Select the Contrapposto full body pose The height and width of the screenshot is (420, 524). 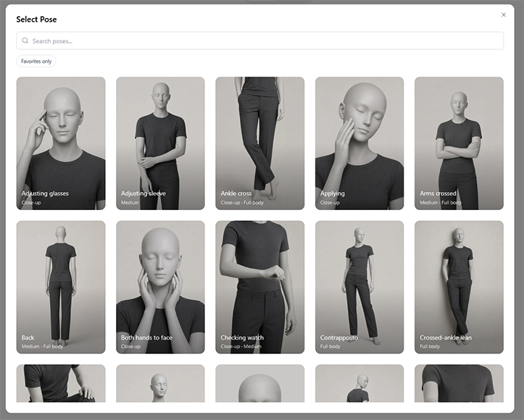[359, 287]
